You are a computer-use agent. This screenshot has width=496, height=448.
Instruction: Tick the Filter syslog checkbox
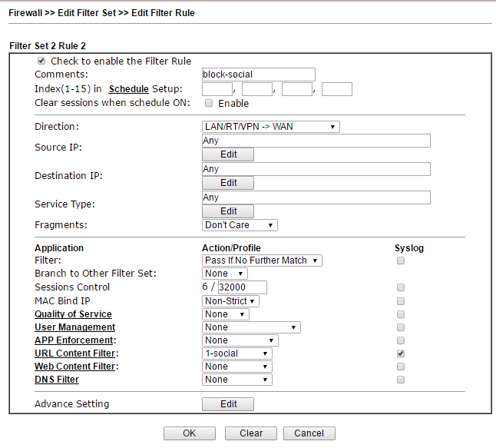(401, 261)
